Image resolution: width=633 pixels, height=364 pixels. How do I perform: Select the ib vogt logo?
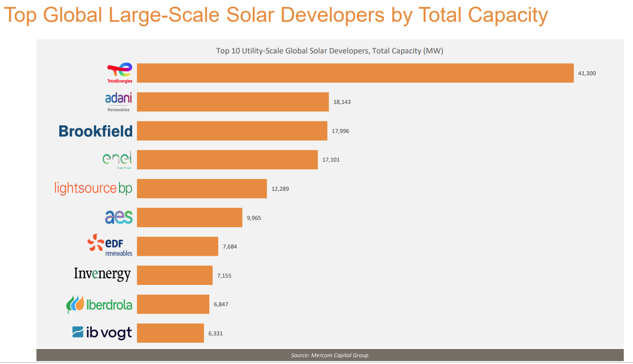click(102, 332)
